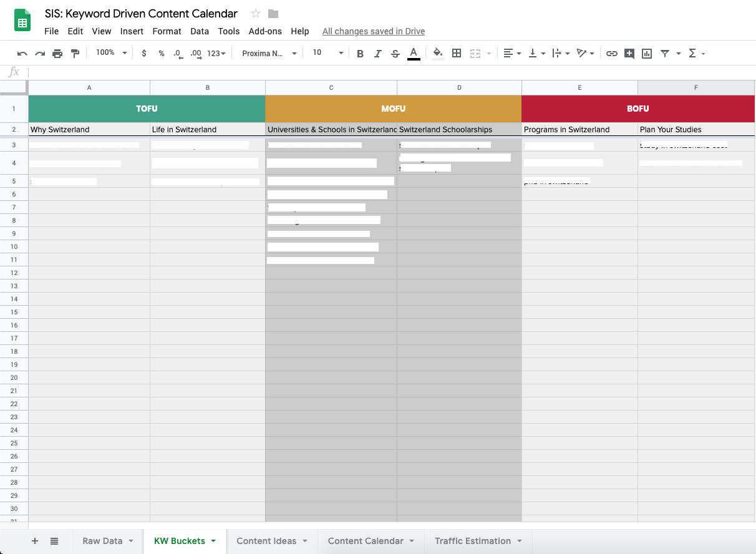The height and width of the screenshot is (554, 756).
Task: Click the Redo arrow icon
Action: coord(40,54)
